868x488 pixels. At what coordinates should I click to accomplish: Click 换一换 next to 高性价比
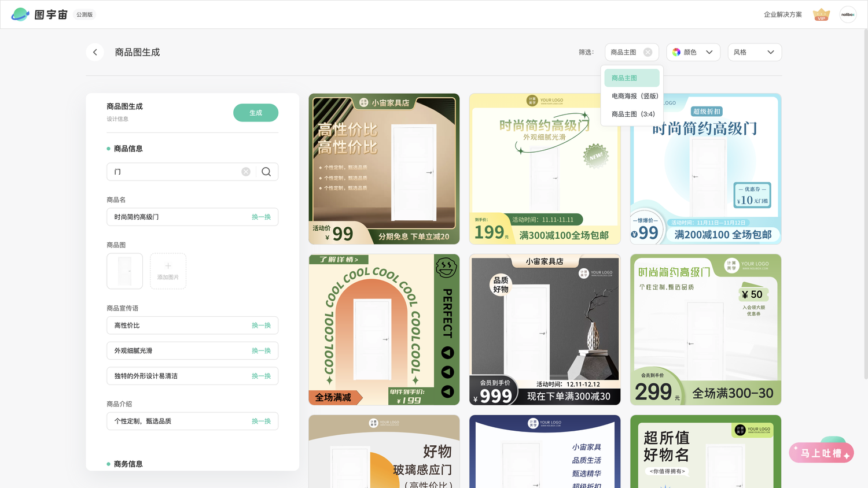click(261, 326)
